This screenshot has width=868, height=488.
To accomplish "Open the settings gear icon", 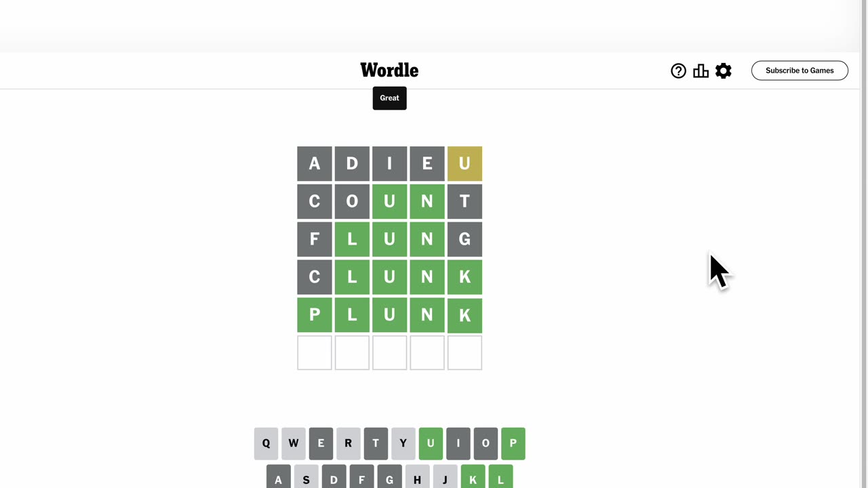I will [724, 70].
